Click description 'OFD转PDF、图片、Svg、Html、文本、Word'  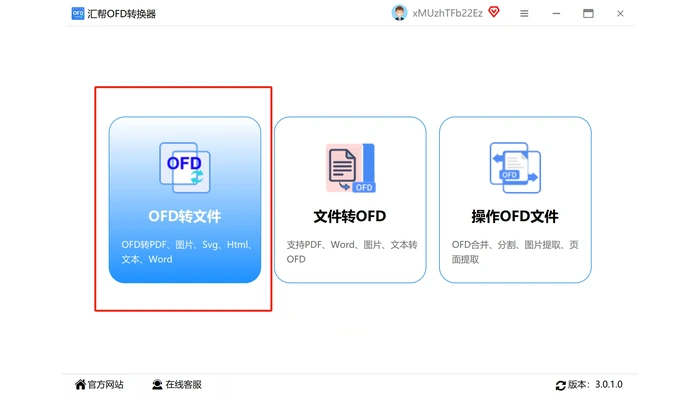[188, 252]
